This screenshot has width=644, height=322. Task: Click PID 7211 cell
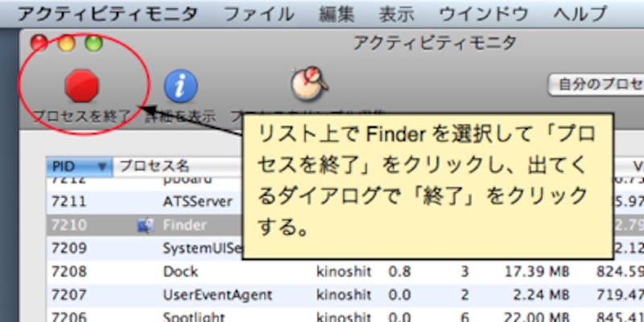(x=69, y=202)
